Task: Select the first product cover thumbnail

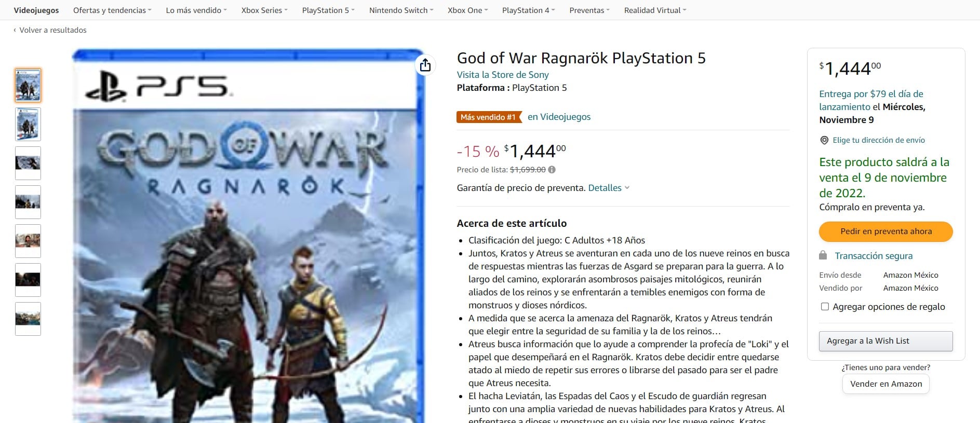Action: point(28,85)
